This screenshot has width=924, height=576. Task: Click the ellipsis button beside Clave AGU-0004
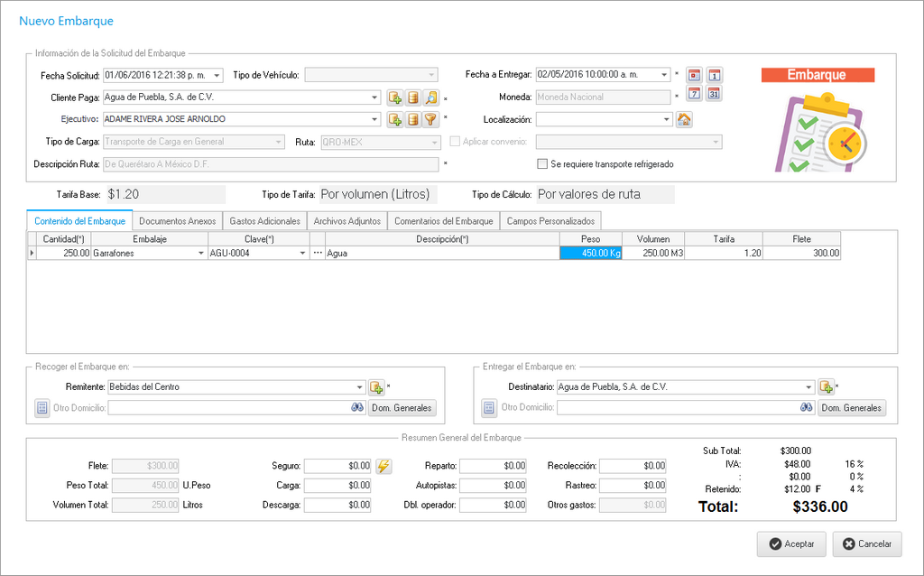tap(317, 254)
